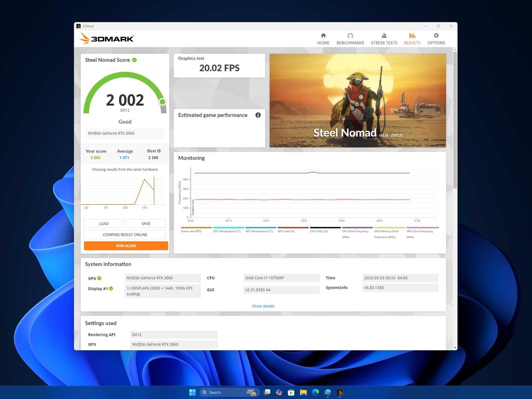Image resolution: width=532 pixels, height=399 pixels.
Task: Open the Show details link
Action: coord(263,306)
